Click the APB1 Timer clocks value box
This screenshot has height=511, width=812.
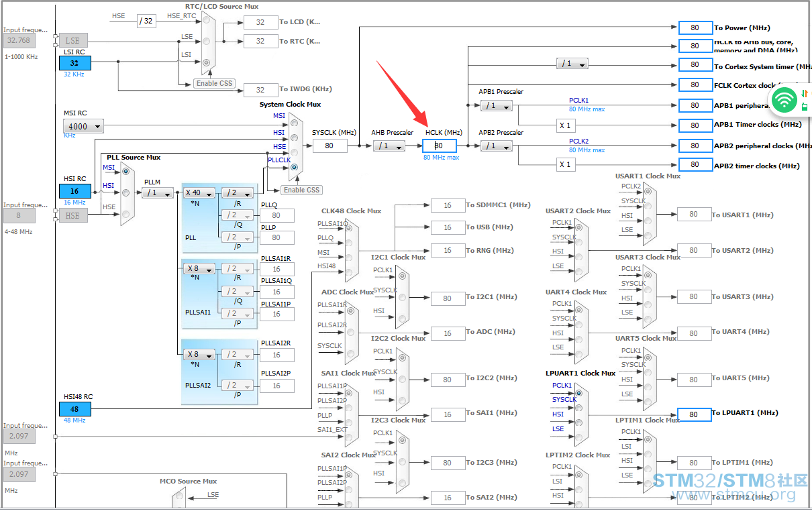tap(695, 125)
